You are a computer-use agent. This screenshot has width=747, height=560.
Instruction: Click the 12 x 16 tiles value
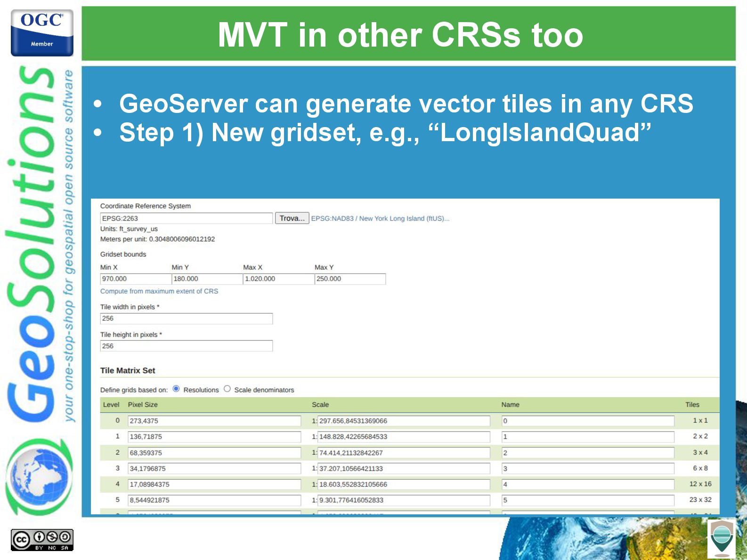[700, 484]
